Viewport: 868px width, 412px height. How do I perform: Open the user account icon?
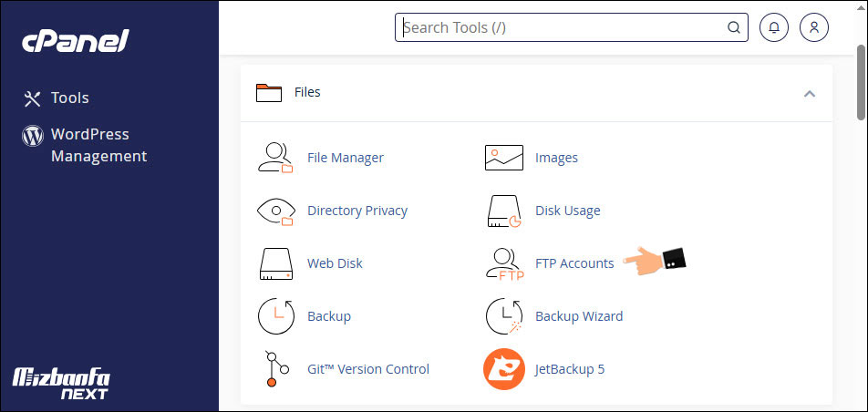[x=813, y=27]
